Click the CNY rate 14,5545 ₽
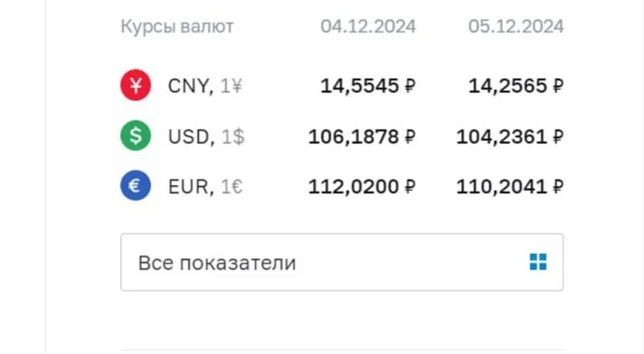 [x=368, y=86]
